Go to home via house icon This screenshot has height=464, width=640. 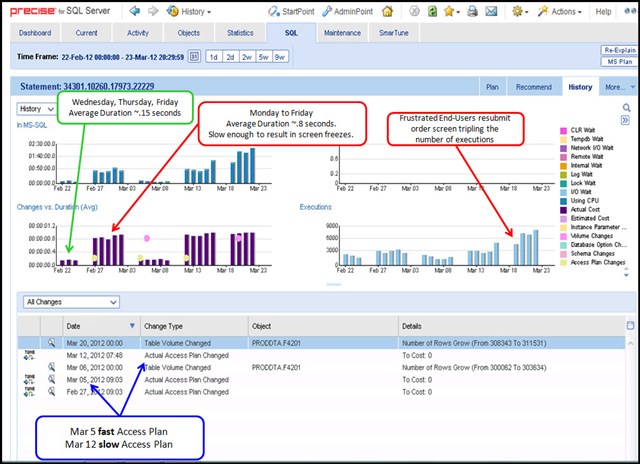[387, 11]
